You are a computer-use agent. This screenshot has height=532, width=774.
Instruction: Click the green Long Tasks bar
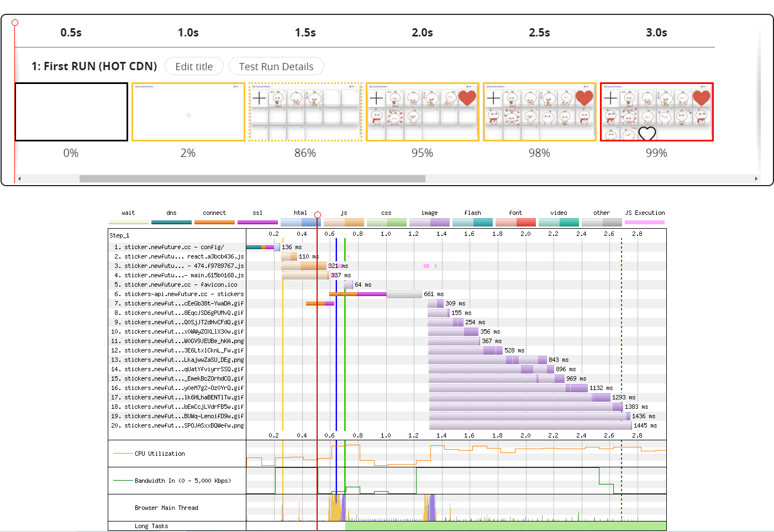pyautogui.click(x=506, y=526)
